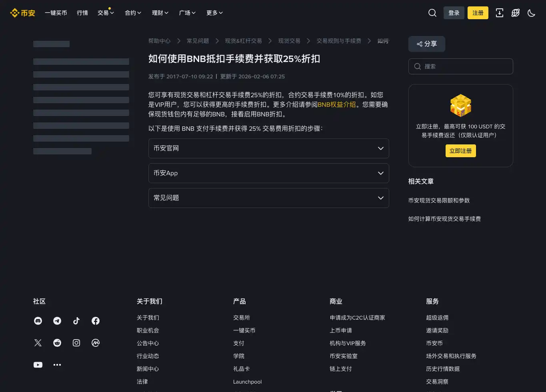Show more community links (three dots)

(x=57, y=365)
